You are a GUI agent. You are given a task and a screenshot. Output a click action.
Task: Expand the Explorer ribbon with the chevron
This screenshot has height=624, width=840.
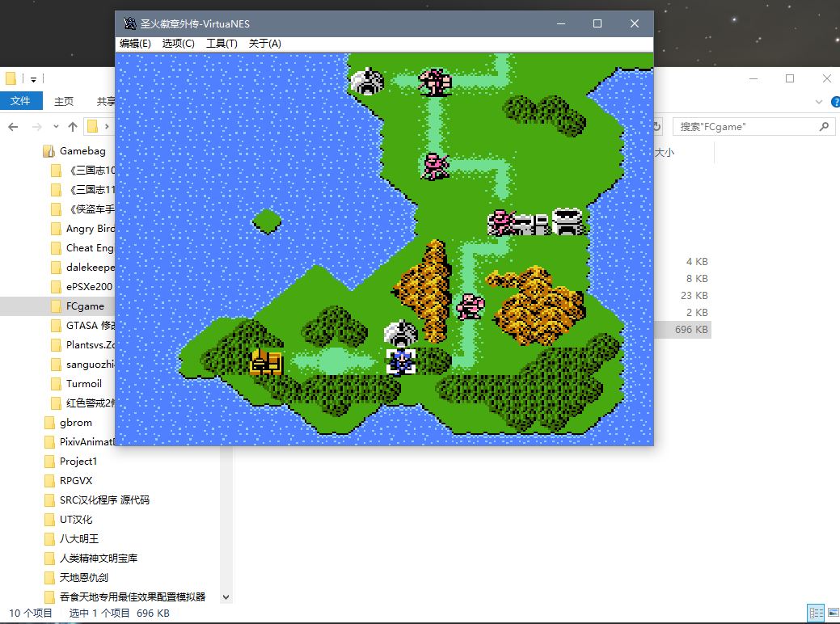(818, 101)
